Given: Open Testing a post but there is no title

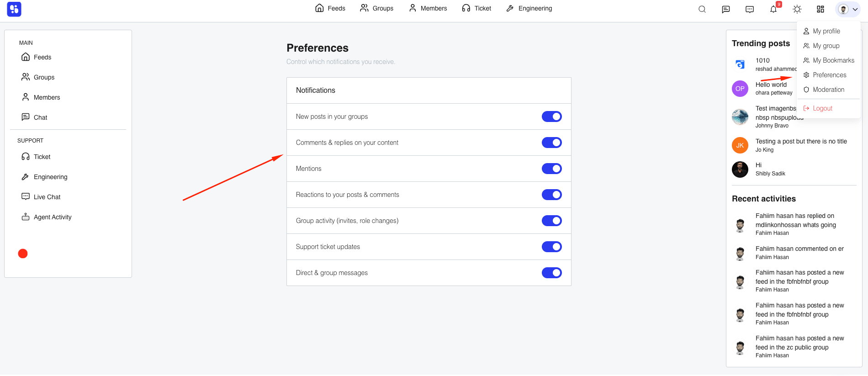Looking at the screenshot, I should [801, 141].
